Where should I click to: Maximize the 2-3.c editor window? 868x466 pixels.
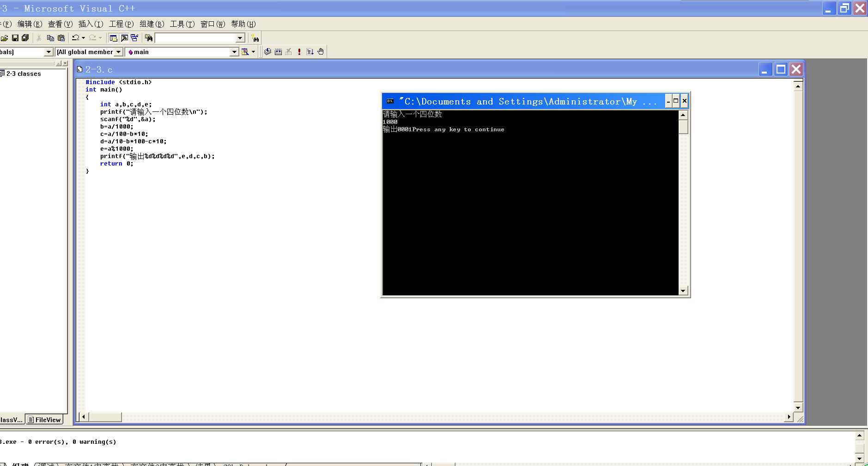[781, 69]
